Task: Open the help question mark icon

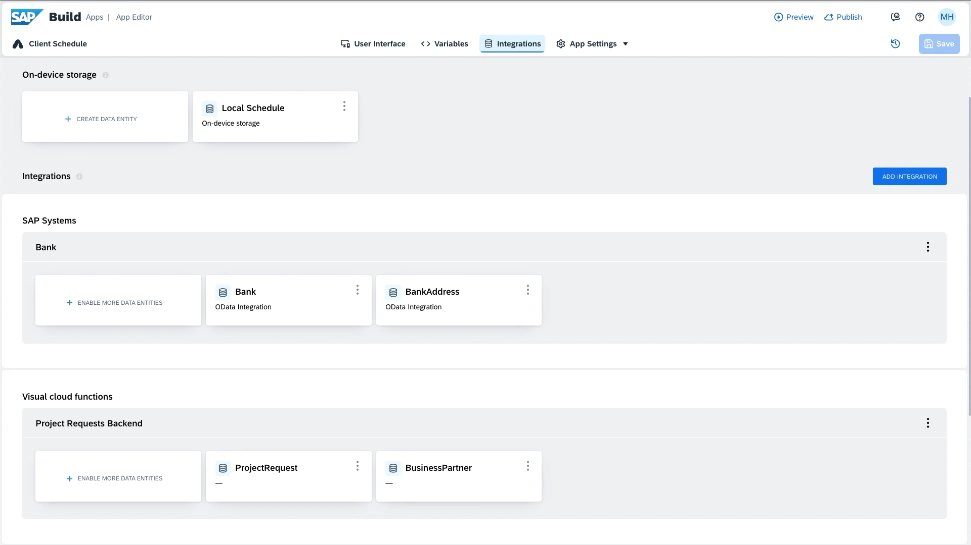Action: 920,17
